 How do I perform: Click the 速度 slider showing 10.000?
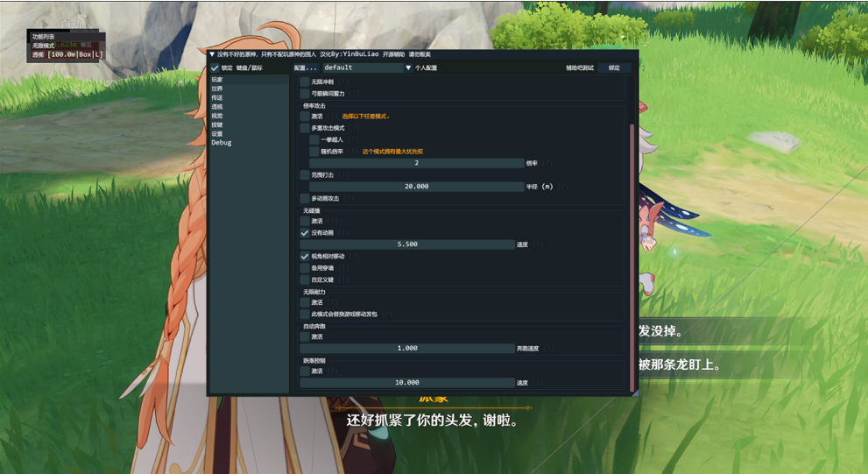coord(407,383)
